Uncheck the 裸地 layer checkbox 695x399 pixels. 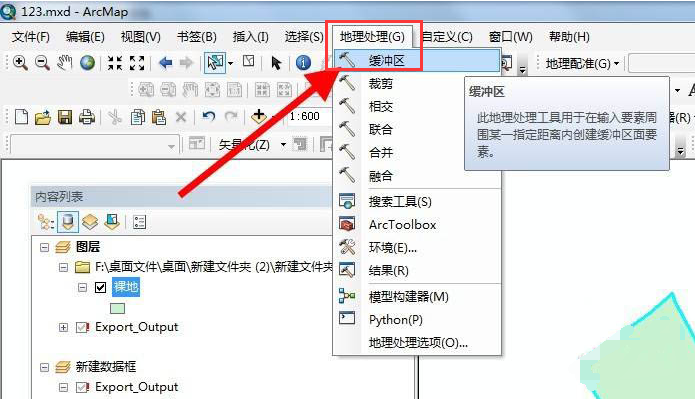pos(101,288)
